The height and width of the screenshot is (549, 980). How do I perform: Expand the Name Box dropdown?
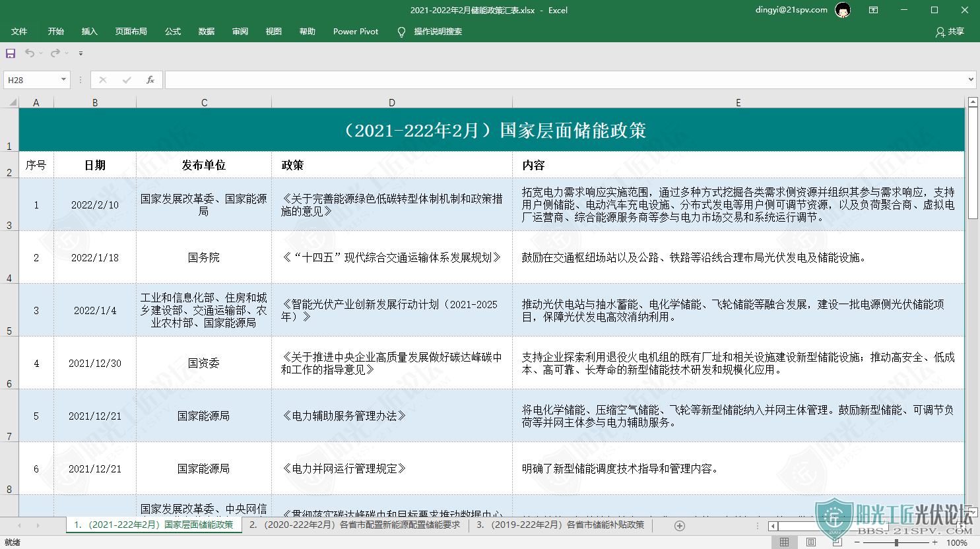63,80
